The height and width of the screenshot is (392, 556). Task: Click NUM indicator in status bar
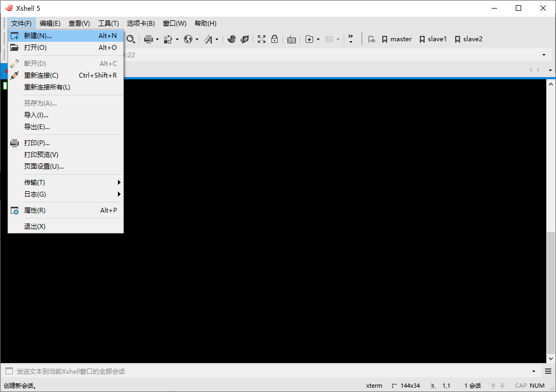tap(537, 385)
